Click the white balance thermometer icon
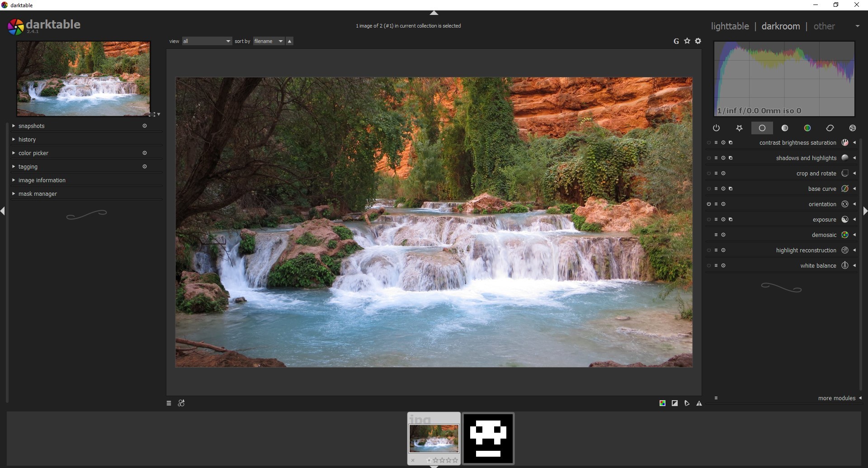 [x=844, y=265]
